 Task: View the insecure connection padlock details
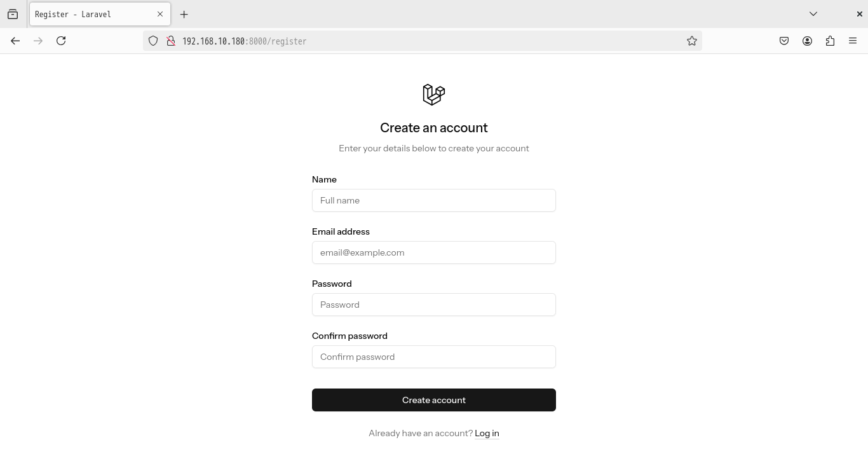(170, 41)
